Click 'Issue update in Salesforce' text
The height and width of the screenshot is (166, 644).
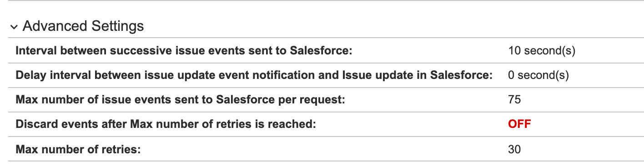pos(417,75)
